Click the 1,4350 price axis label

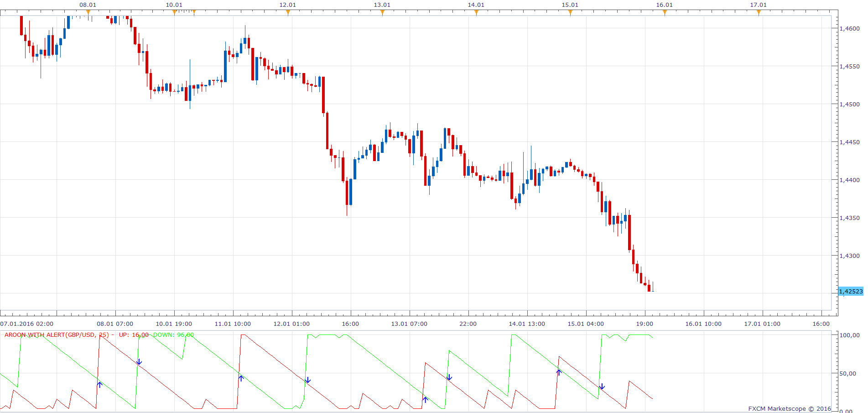[849, 218]
